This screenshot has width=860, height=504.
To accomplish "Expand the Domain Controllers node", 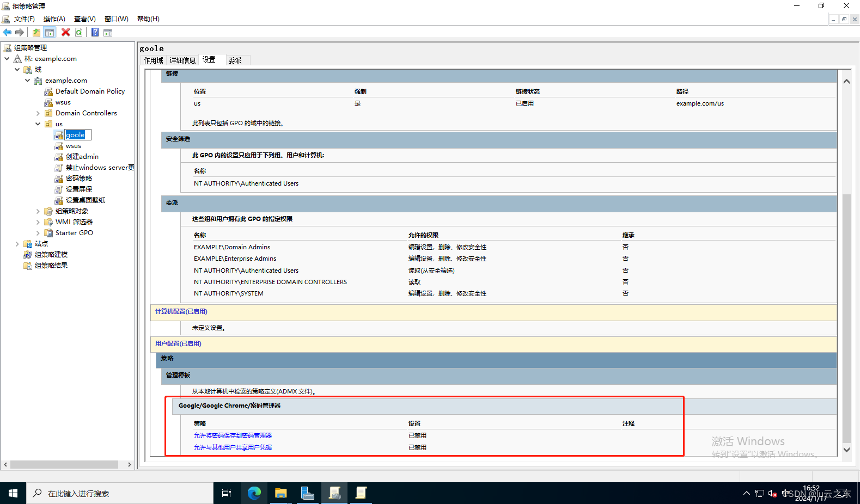I will 38,113.
